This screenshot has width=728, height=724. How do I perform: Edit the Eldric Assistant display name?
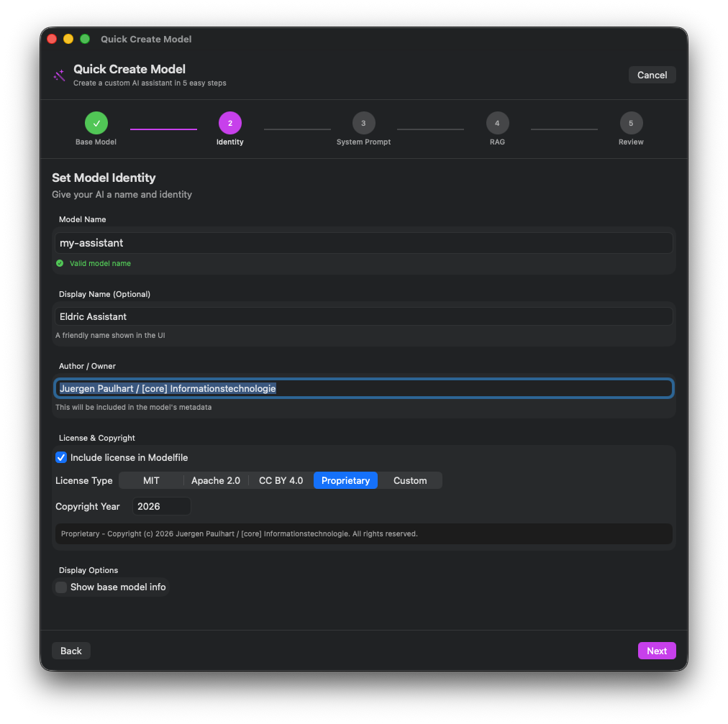click(363, 316)
